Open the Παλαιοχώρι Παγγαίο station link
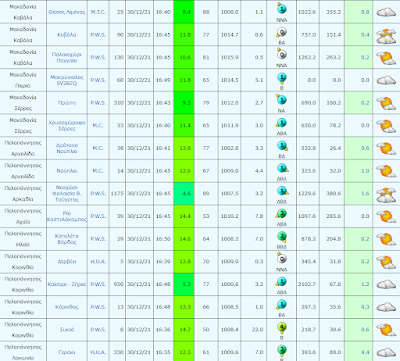The height and width of the screenshot is (361, 400). 67,57
